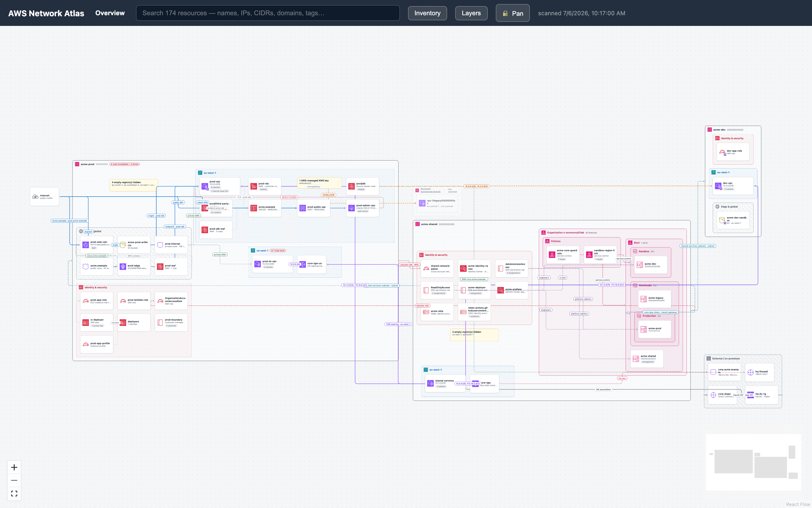The width and height of the screenshot is (812, 508).
Task: Select the prod-vpc node icon
Action: (205, 186)
